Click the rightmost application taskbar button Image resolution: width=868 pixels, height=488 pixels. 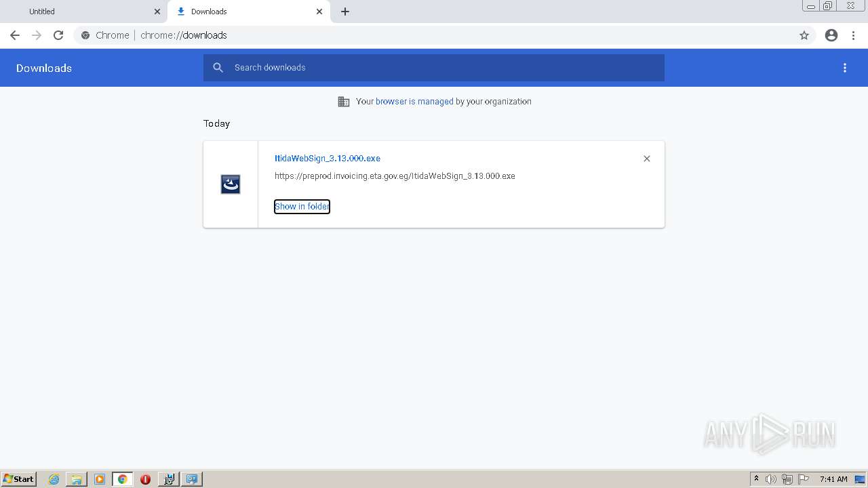(x=192, y=479)
